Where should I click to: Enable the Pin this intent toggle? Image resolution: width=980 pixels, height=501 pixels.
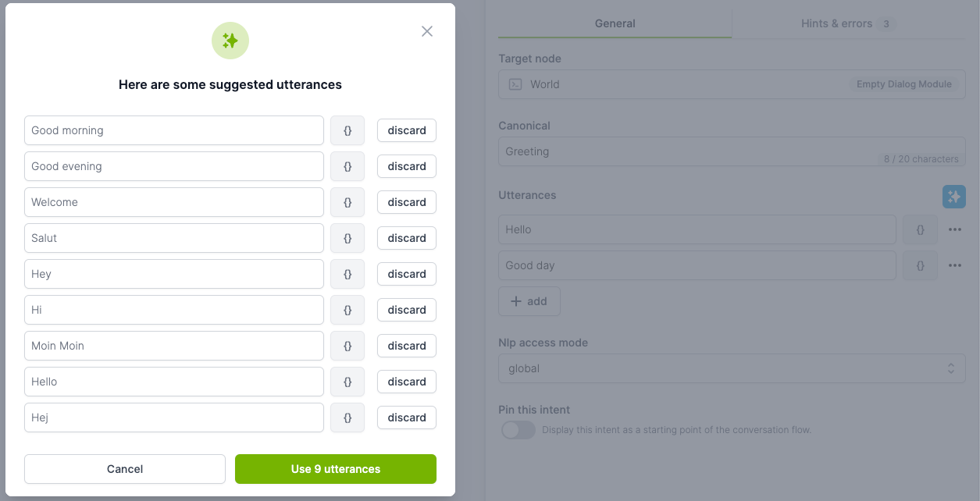click(x=518, y=430)
